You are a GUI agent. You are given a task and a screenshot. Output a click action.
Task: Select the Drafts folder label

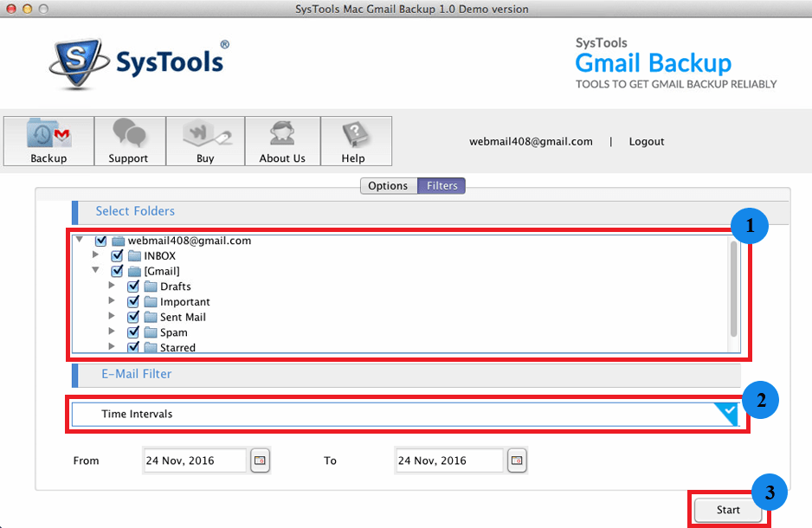tap(176, 287)
